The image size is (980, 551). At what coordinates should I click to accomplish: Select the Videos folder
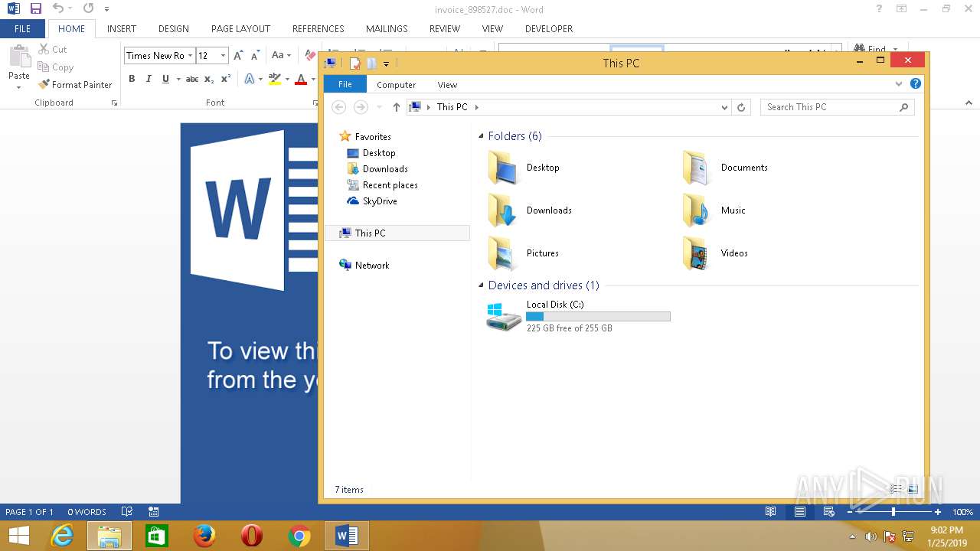coord(715,253)
